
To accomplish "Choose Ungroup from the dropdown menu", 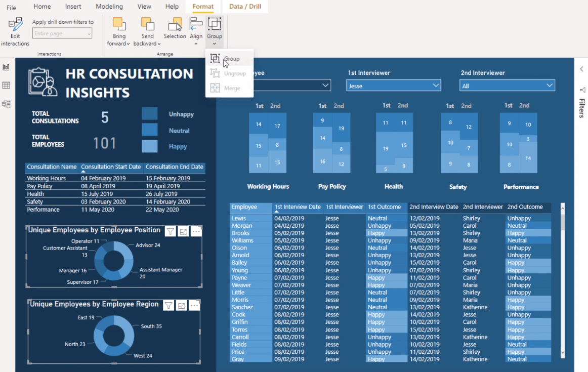I will point(230,73).
